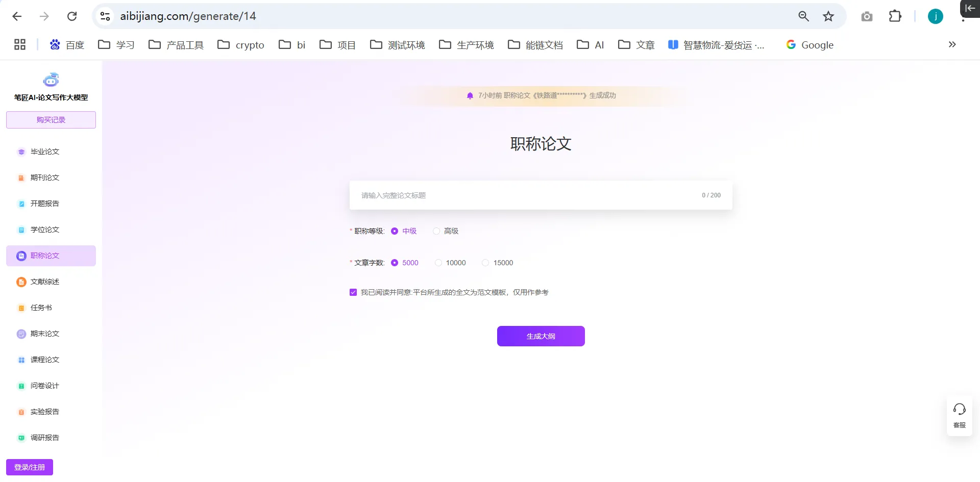Select 15000 as the article word count

click(485, 263)
